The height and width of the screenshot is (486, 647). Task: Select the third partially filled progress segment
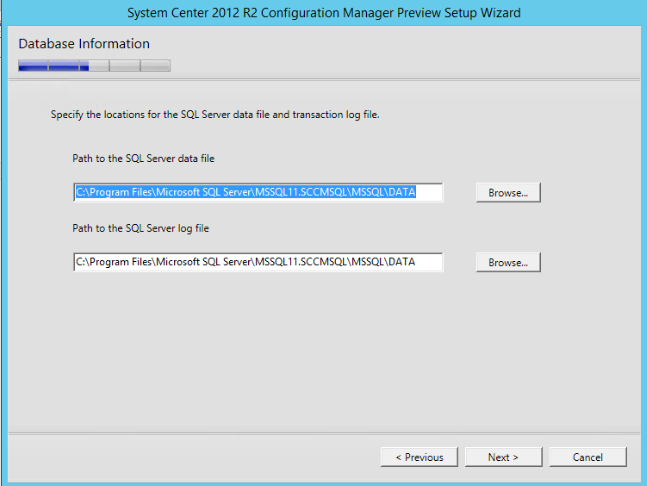click(94, 66)
